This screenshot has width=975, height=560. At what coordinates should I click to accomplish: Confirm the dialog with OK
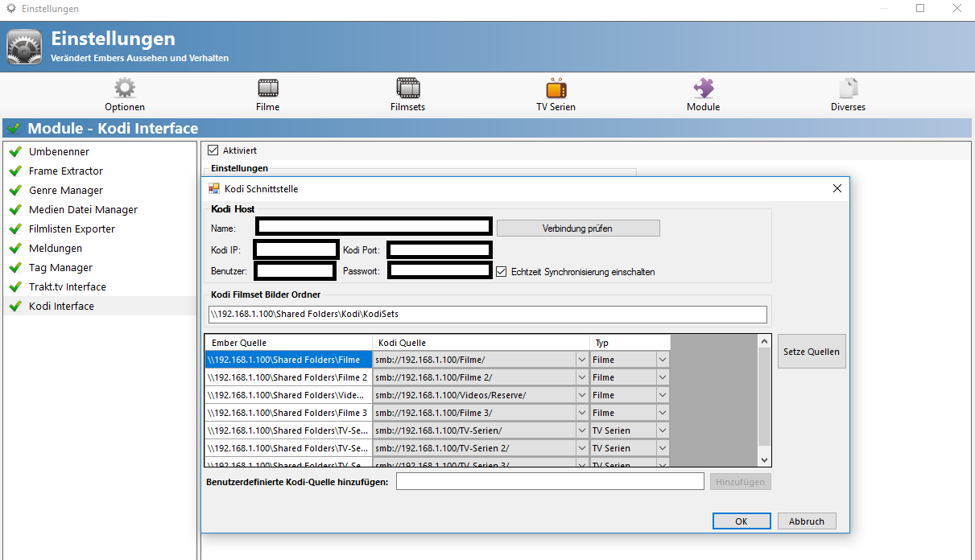pyautogui.click(x=742, y=521)
